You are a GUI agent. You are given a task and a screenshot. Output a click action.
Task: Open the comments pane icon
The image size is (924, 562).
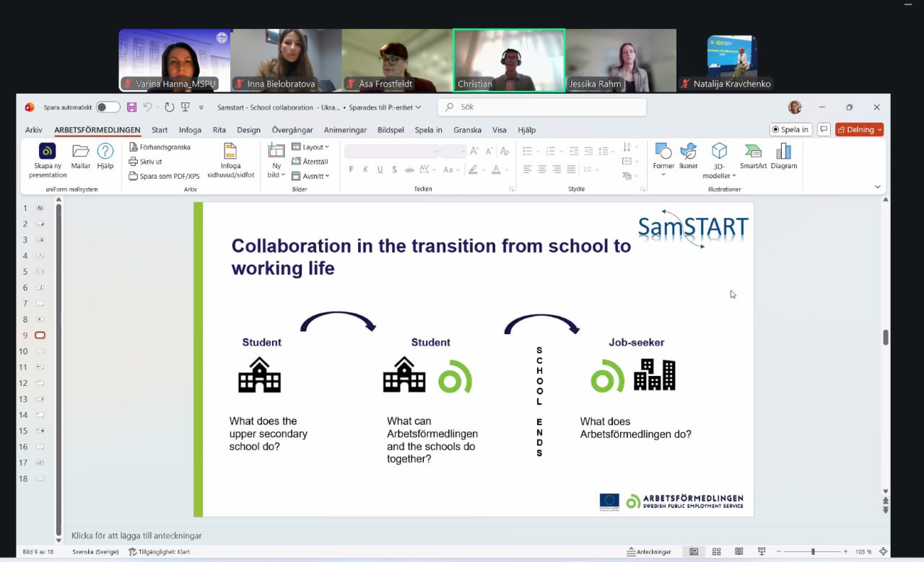click(824, 130)
